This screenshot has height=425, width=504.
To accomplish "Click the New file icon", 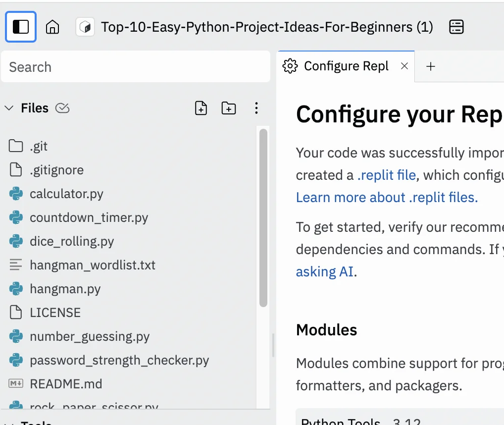I will point(201,108).
